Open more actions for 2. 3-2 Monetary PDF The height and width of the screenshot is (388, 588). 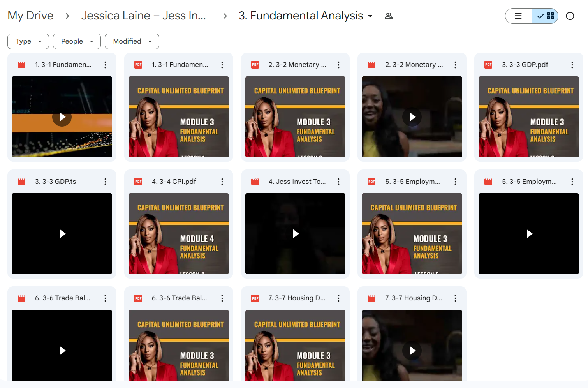(338, 65)
